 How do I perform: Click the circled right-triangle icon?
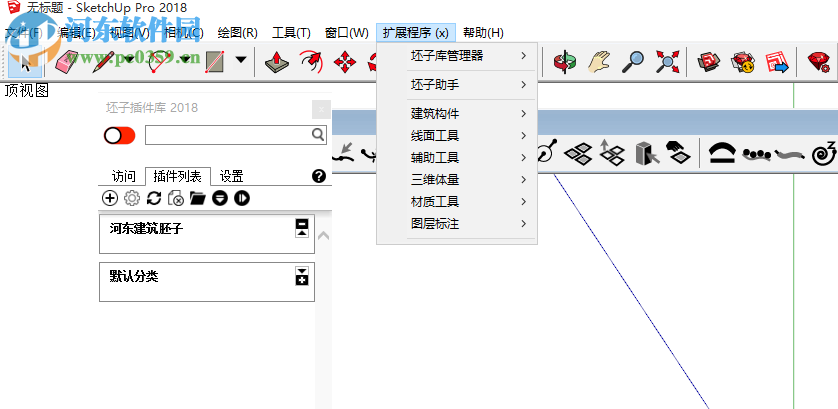[x=242, y=198]
